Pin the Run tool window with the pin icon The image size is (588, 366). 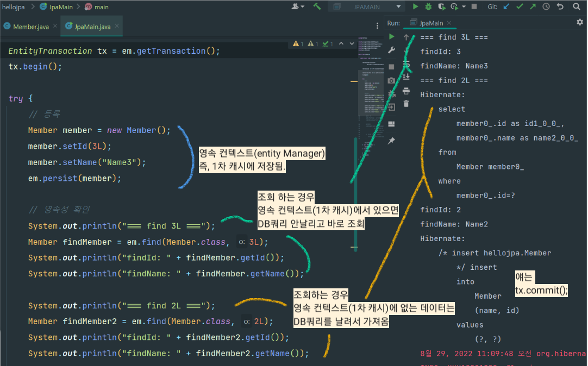(x=392, y=140)
